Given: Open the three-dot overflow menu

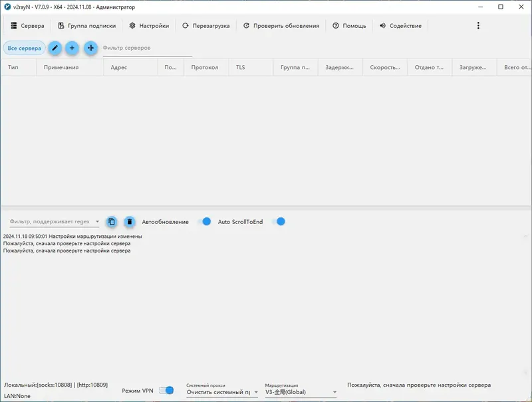Looking at the screenshot, I should click(x=478, y=26).
